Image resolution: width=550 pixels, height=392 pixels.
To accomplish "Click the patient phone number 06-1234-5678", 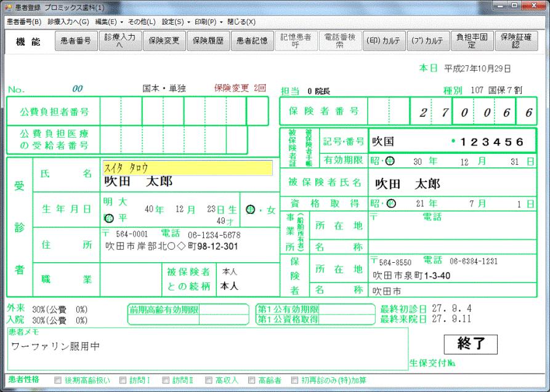I will click(x=214, y=235).
